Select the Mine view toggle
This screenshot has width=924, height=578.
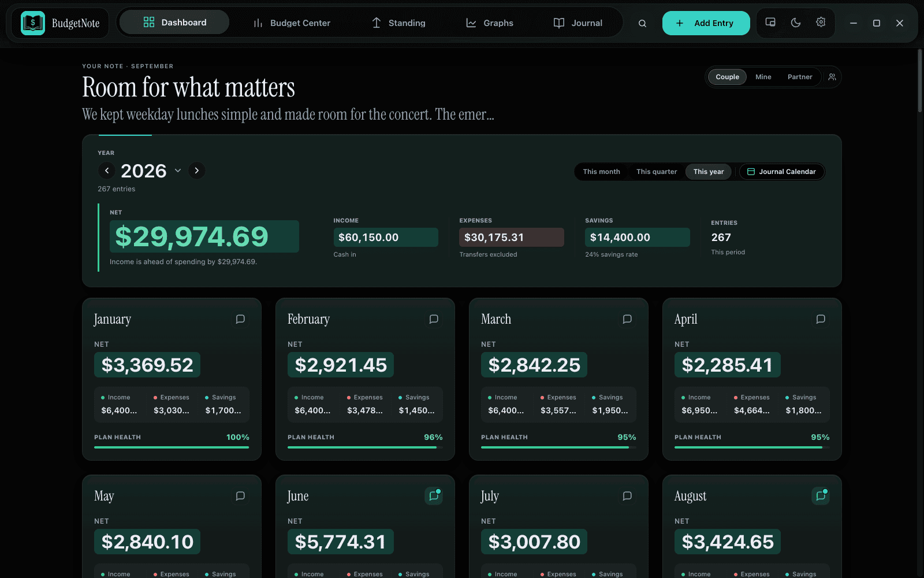(x=763, y=77)
